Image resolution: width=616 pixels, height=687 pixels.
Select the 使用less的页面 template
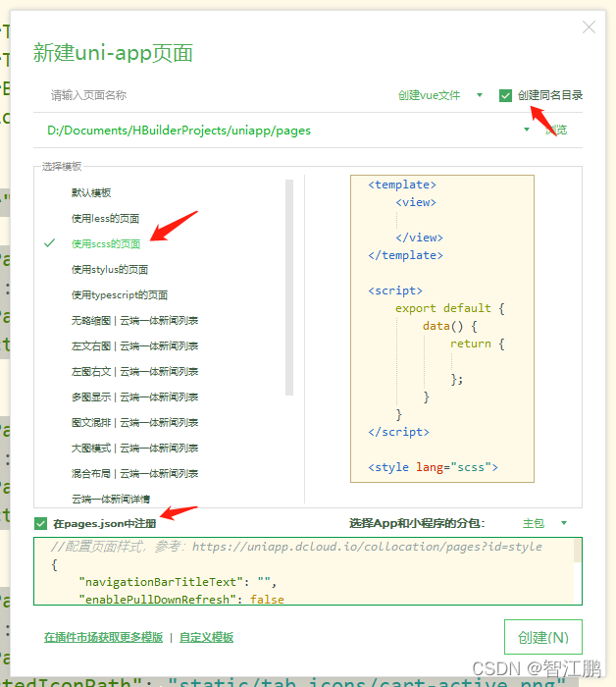[x=105, y=218]
